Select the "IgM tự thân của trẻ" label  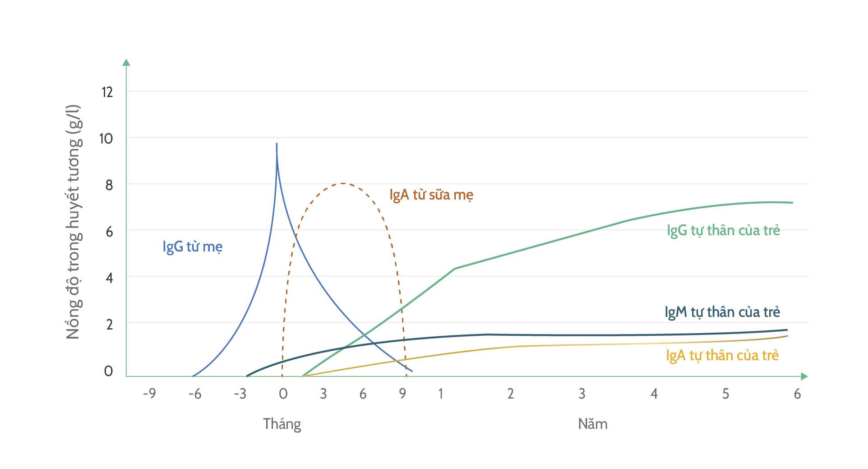pos(722,312)
